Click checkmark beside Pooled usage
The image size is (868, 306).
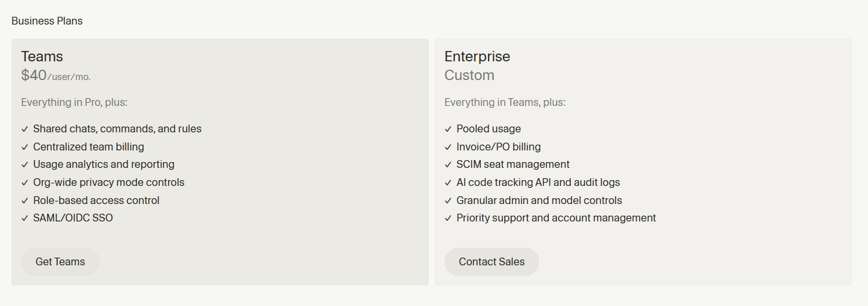448,129
